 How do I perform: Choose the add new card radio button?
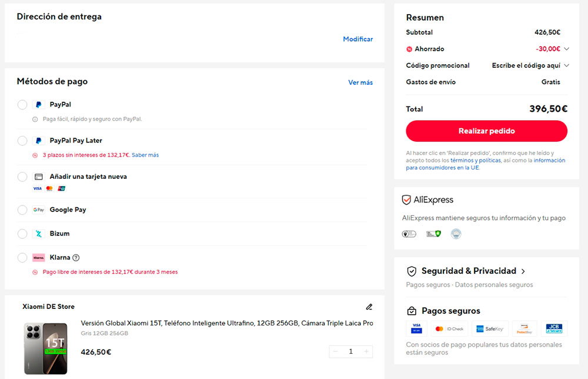pos(22,177)
